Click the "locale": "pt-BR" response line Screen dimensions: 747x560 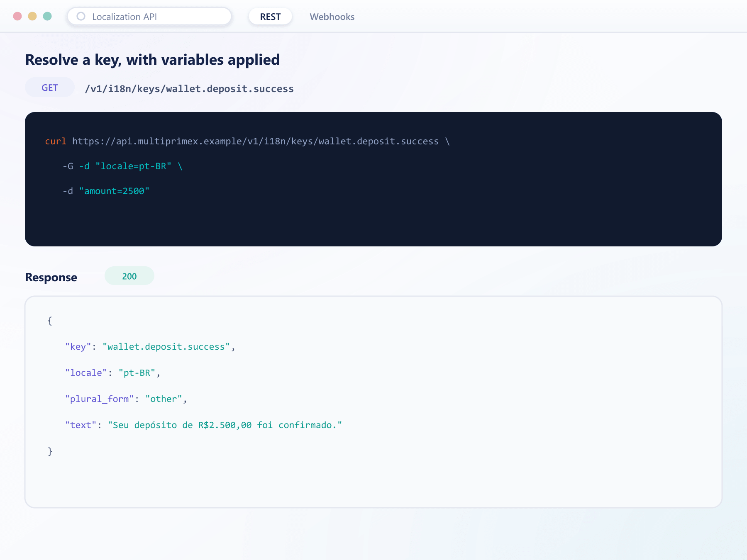[112, 373]
